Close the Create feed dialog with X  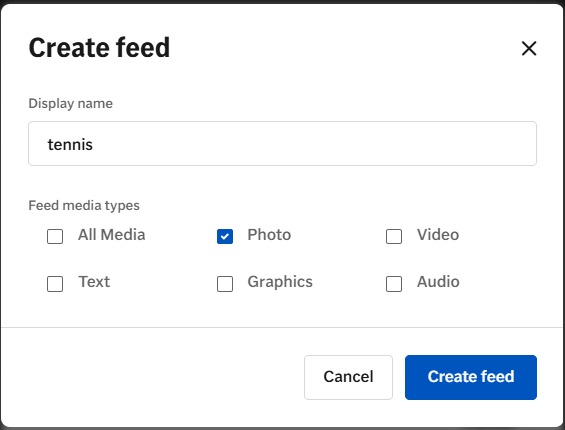529,48
